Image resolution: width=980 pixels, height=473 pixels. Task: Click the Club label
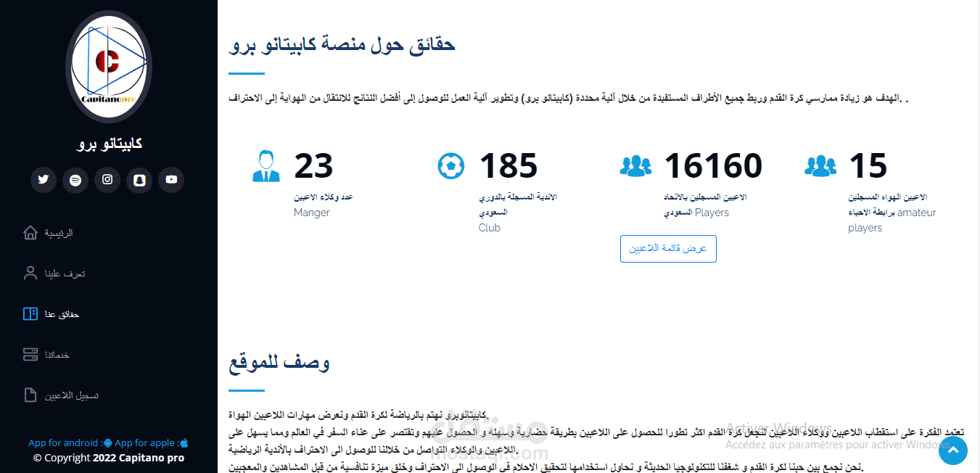[x=490, y=228]
